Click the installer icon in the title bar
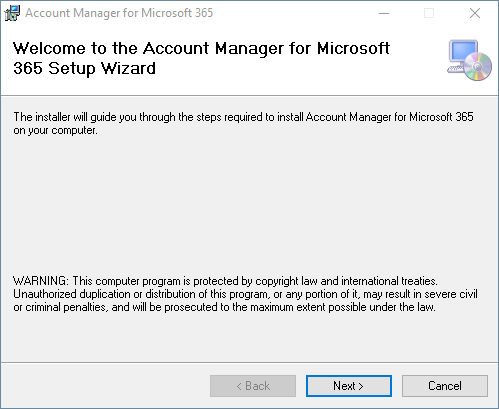Image resolution: width=499 pixels, height=409 pixels. click(x=12, y=13)
